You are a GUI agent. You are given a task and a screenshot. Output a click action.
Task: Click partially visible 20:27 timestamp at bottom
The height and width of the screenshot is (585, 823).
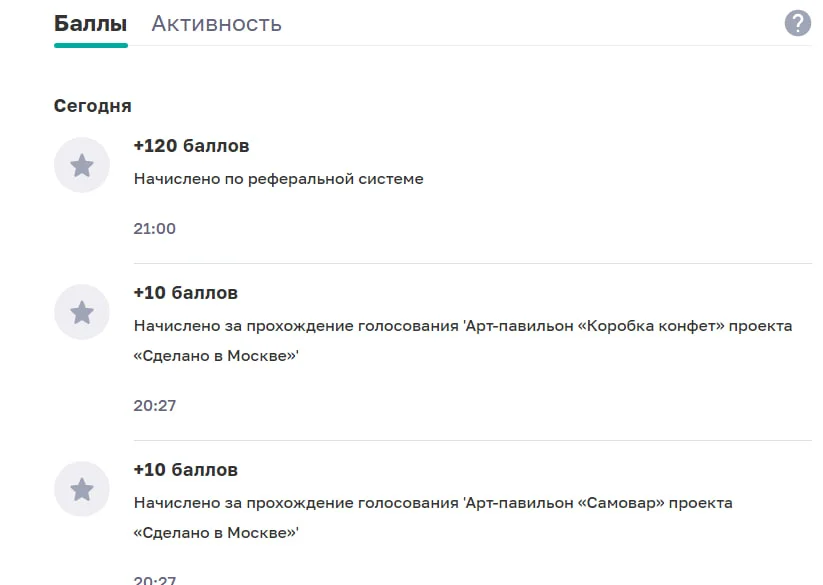click(x=154, y=580)
